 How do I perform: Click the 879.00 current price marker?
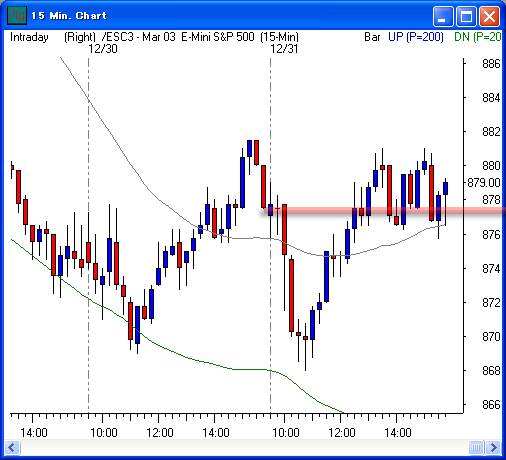[483, 183]
